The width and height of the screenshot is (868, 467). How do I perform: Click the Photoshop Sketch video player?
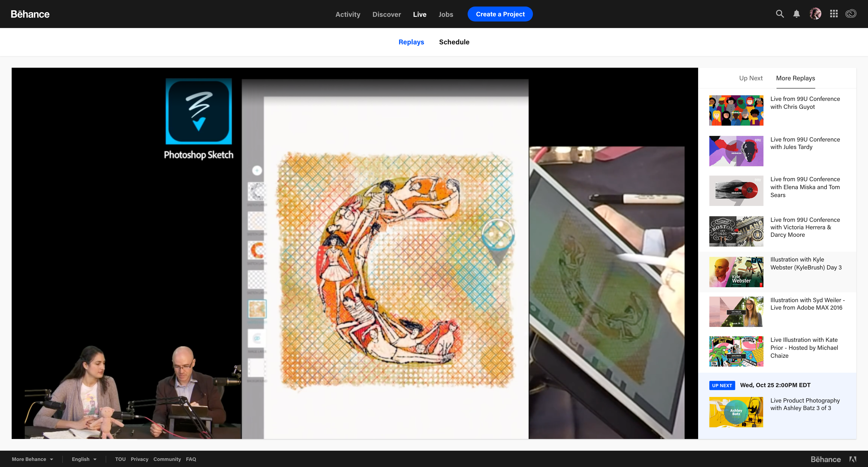[354, 253]
